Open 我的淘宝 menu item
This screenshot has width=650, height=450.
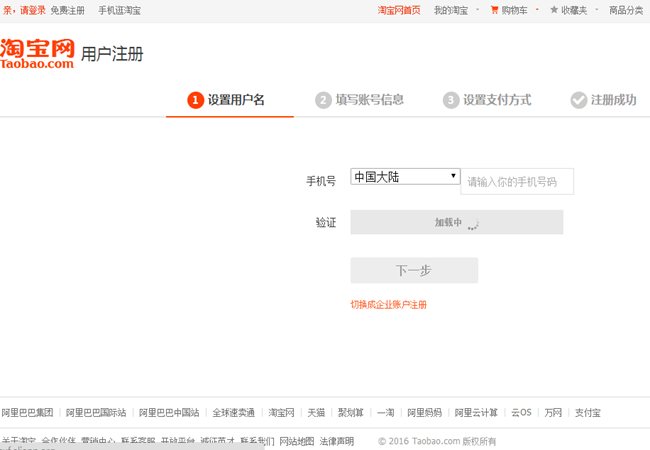click(x=451, y=10)
